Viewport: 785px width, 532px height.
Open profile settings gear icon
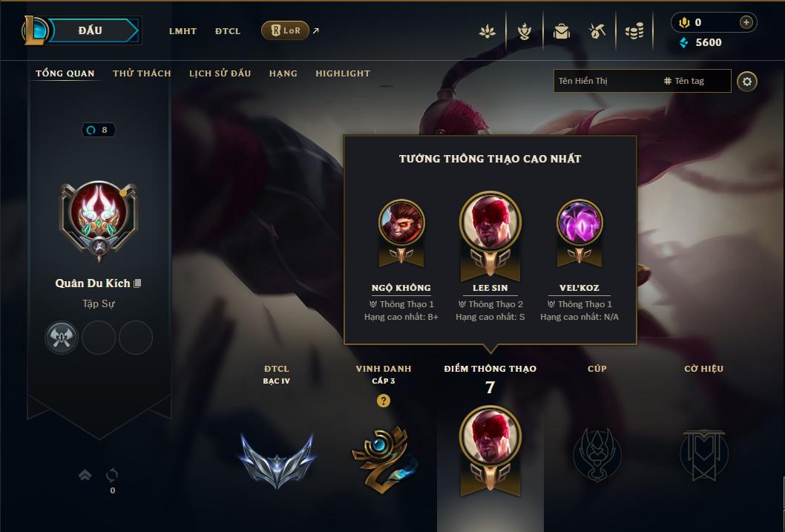[x=747, y=82]
